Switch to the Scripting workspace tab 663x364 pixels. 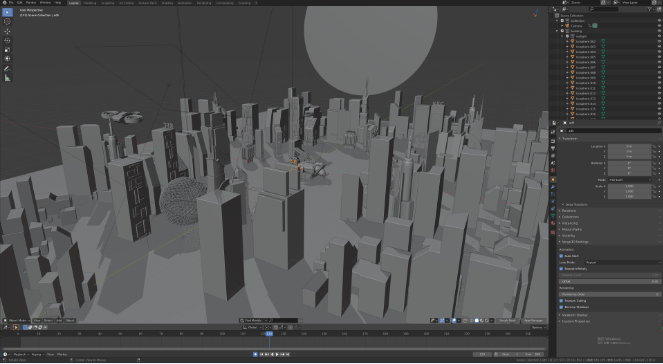[244, 3]
